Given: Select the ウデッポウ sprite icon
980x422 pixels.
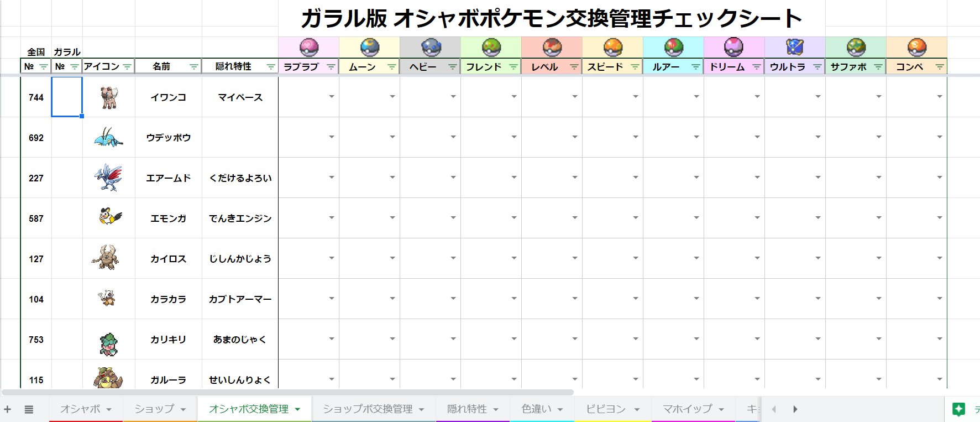Looking at the screenshot, I should point(108,137).
